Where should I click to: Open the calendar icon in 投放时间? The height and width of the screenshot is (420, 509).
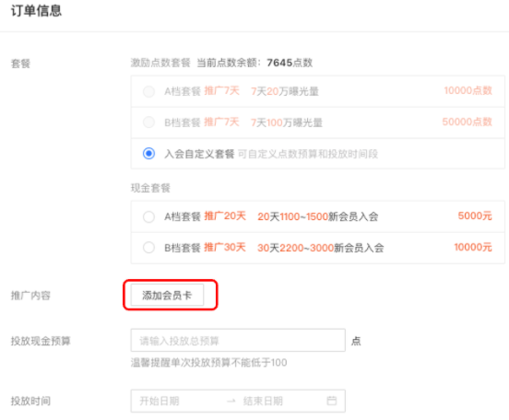(331, 401)
